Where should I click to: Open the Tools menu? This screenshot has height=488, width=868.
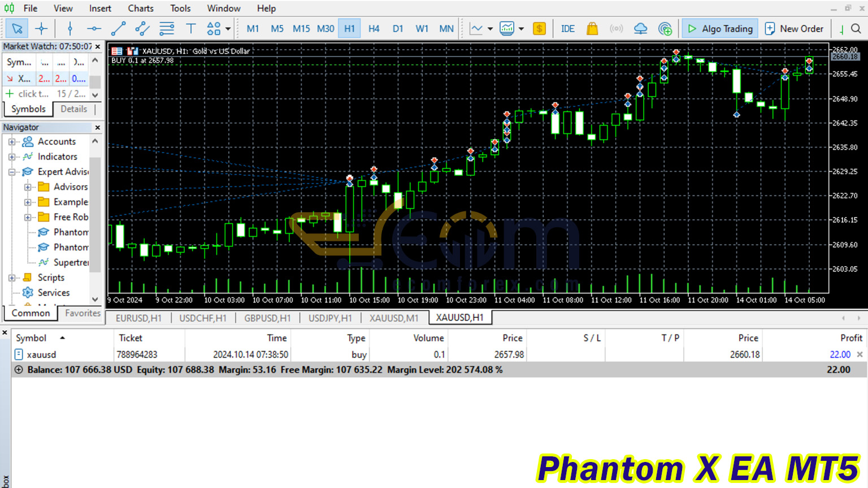[x=180, y=8]
